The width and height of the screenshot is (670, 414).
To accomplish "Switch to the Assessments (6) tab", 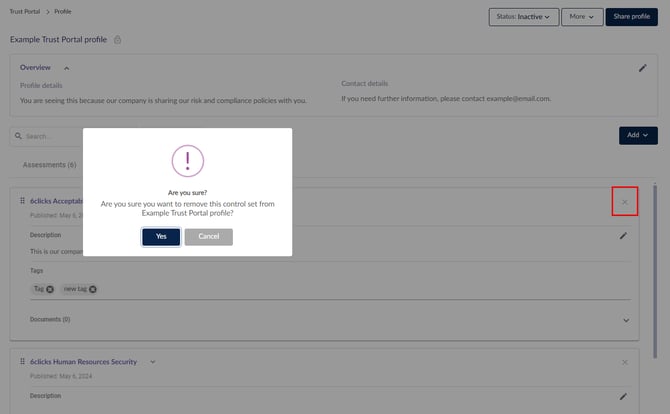I will coord(49,164).
